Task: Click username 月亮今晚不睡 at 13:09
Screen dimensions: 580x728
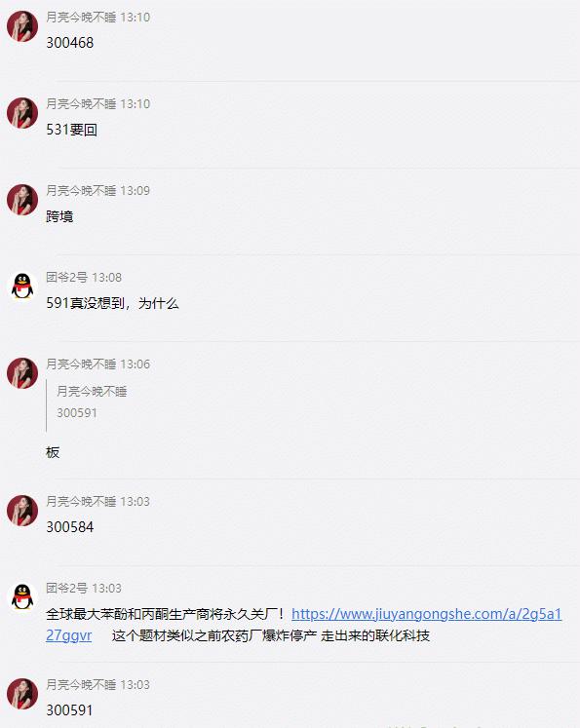Action: click(x=81, y=191)
